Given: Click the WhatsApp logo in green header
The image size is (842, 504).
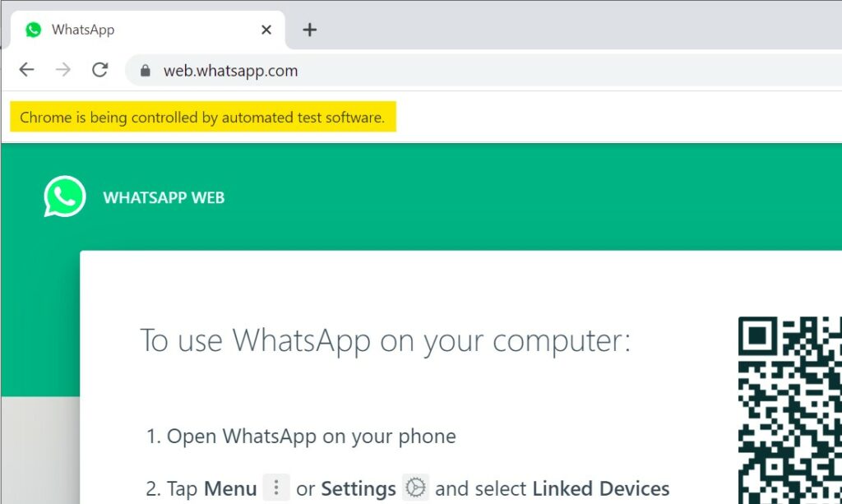Looking at the screenshot, I should pyautogui.click(x=64, y=197).
